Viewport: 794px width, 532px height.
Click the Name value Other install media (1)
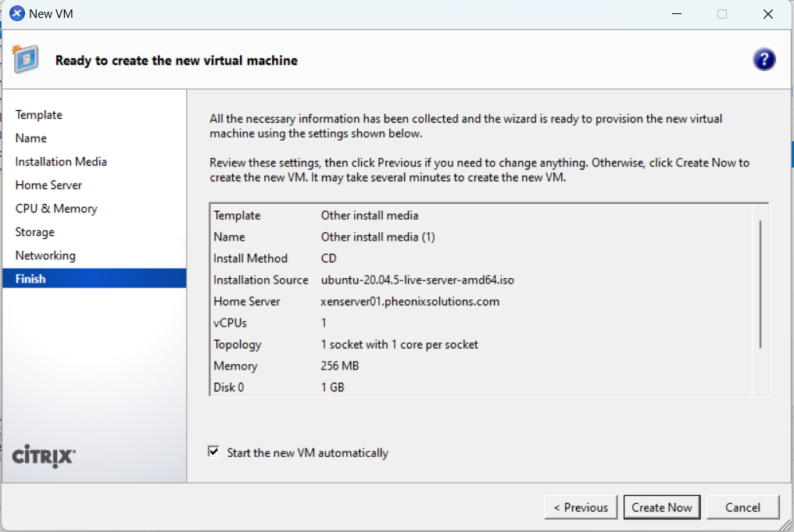coord(377,237)
